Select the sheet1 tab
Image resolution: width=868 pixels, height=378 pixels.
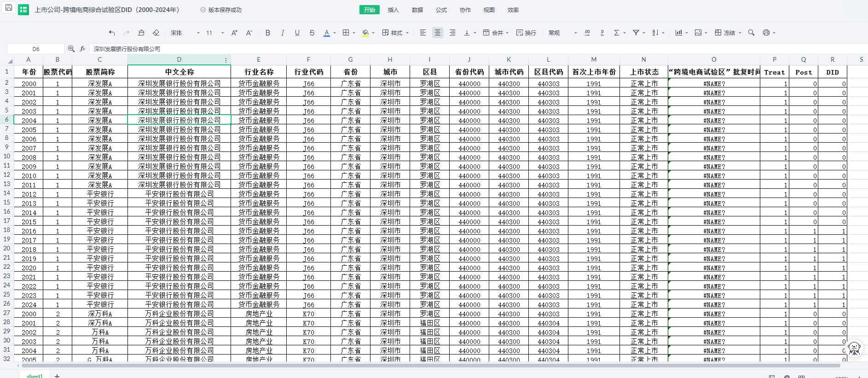(35, 376)
